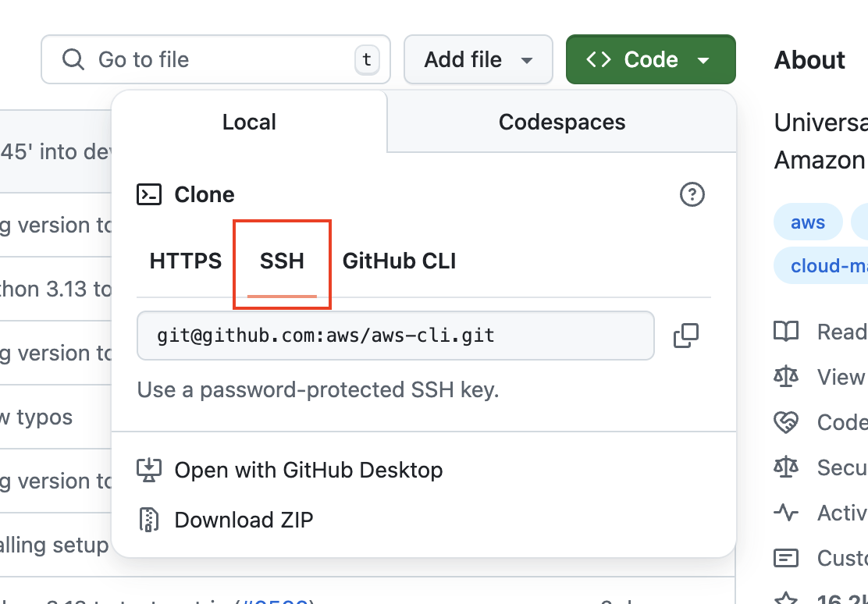This screenshot has height=604, width=868.
Task: Click the code brackets icon on Code button
Action: click(599, 59)
